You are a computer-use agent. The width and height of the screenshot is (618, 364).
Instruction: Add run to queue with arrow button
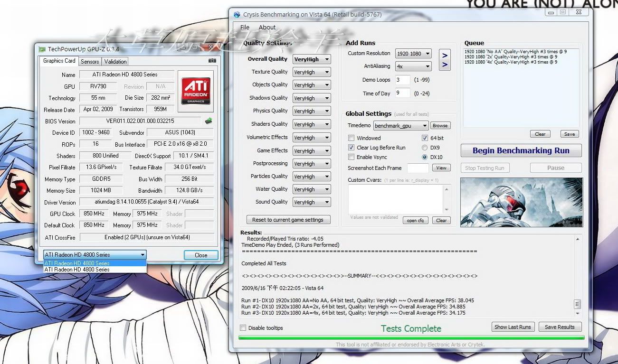445,60
